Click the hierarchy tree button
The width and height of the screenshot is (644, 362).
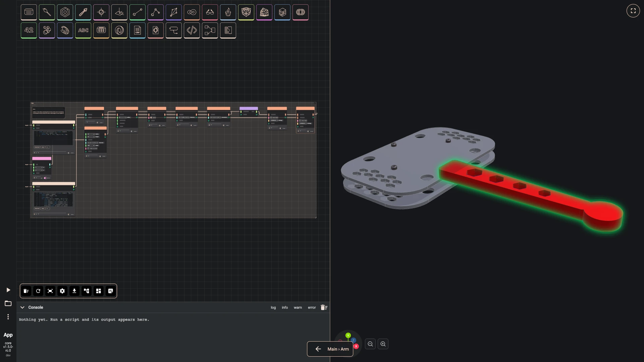click(87, 291)
